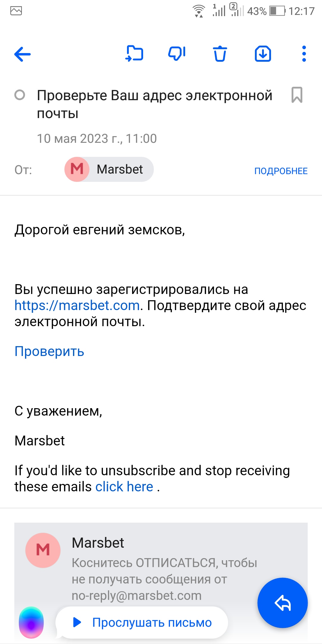Screen dimensions: 322x644
Task: Go back using the arrow icon
Action: pos(23,54)
